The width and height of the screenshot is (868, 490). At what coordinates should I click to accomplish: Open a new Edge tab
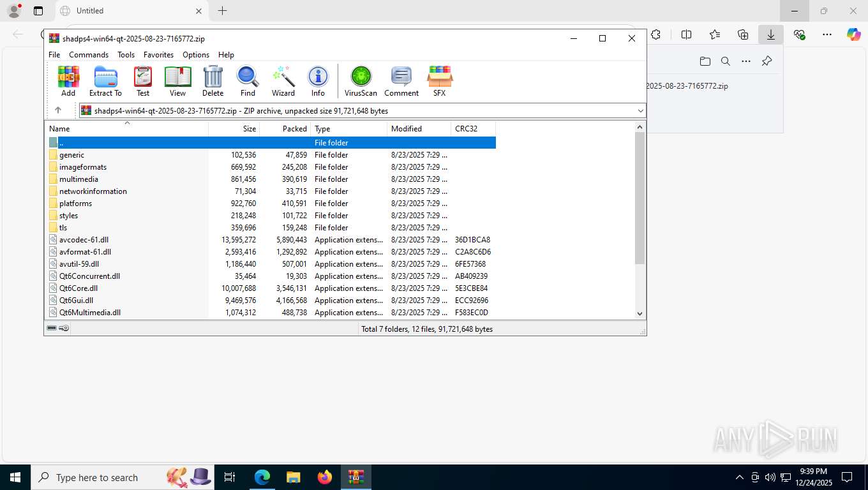pos(222,11)
